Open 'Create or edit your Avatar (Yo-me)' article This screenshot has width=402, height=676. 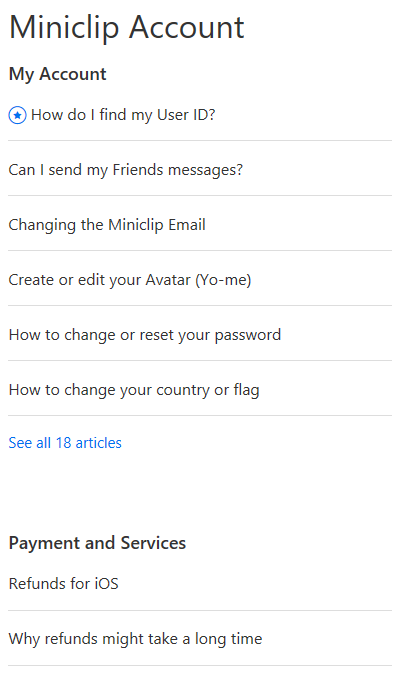[130, 280]
